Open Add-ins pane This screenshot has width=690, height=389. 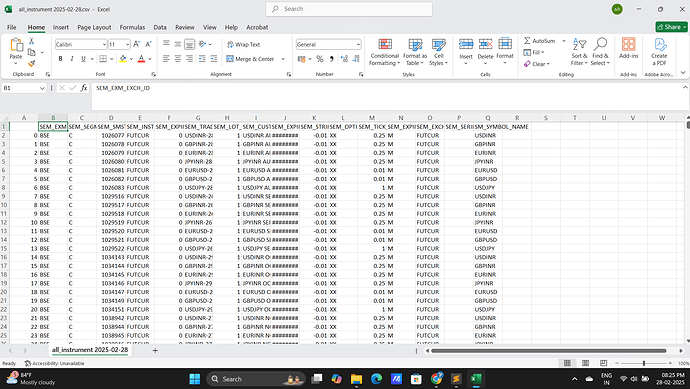(x=628, y=48)
